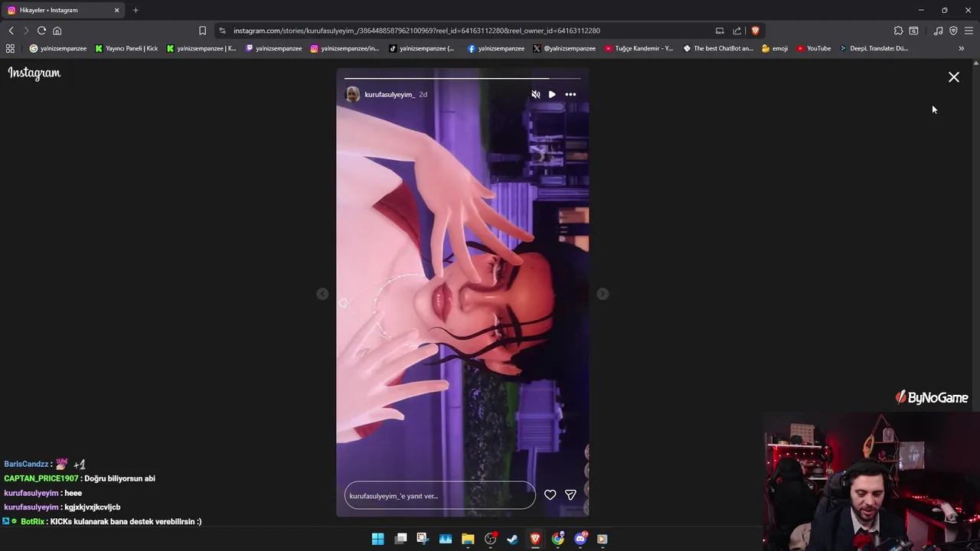Screen dimensions: 980x551
Task: Open Steam from taskbar
Action: point(512,539)
